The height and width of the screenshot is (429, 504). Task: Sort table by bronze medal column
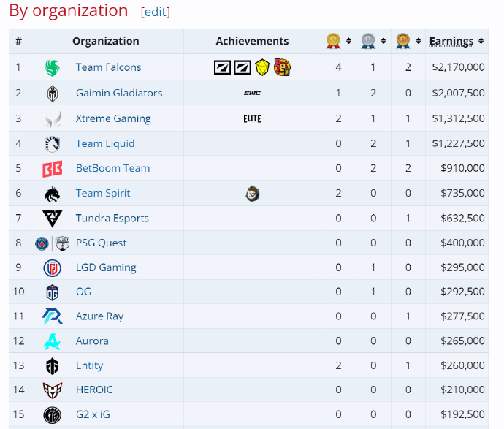coord(419,41)
